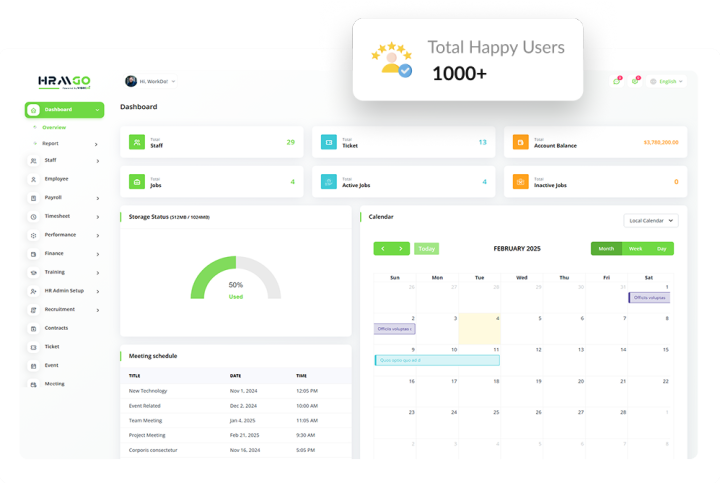Open the Local Calendar dropdown
720x483 pixels.
pyautogui.click(x=651, y=221)
